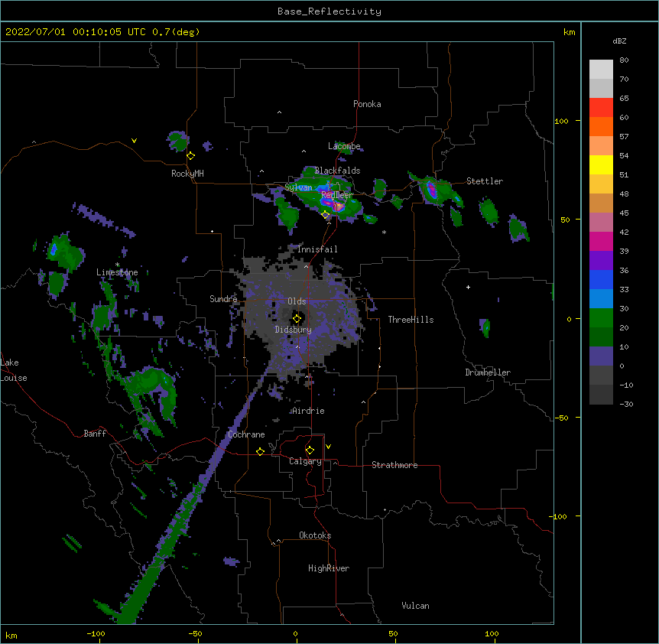Click the caret marker between Innisfail and Olds

[x=306, y=266]
